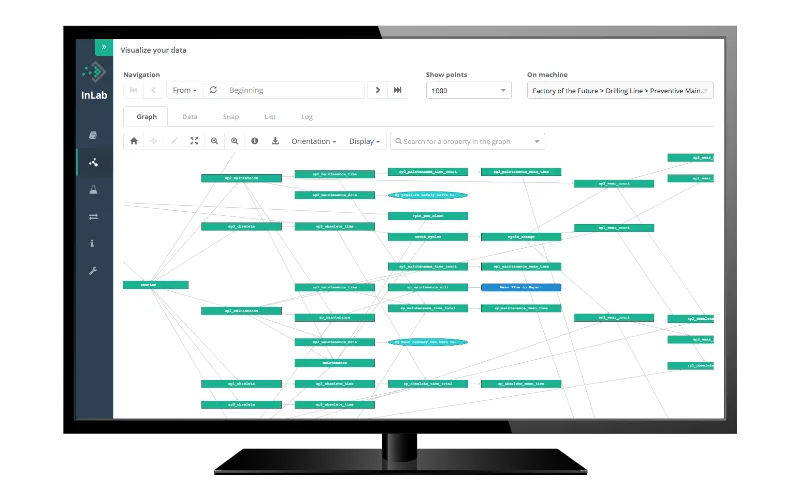The height and width of the screenshot is (500, 800).
Task: Open the Show points dropdown showing 1000
Action: click(468, 90)
